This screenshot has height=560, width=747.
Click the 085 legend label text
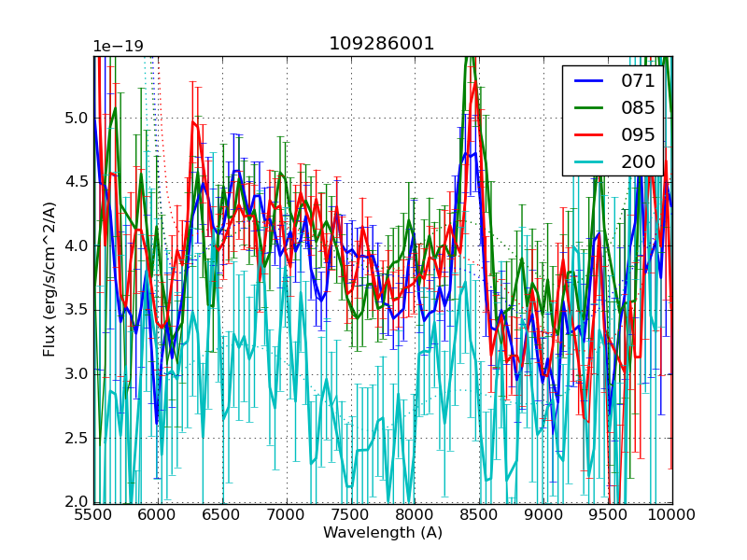(638, 108)
